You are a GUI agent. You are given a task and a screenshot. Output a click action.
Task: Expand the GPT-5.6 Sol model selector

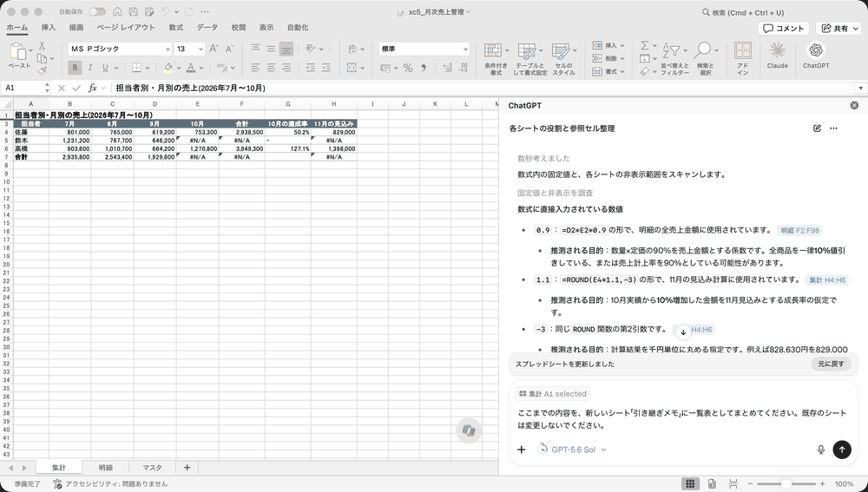572,449
